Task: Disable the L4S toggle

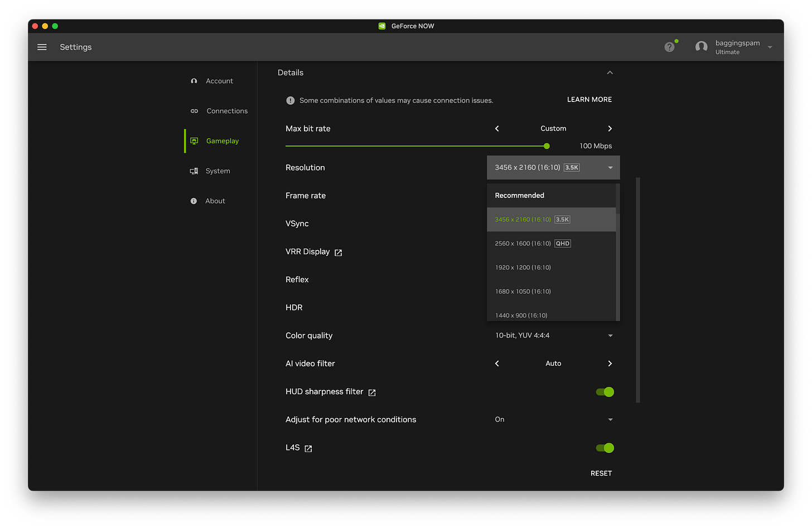Action: pos(605,448)
